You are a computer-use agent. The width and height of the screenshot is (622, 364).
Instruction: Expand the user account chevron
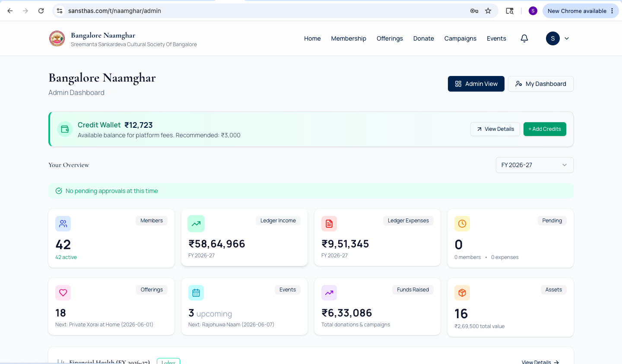pos(567,38)
